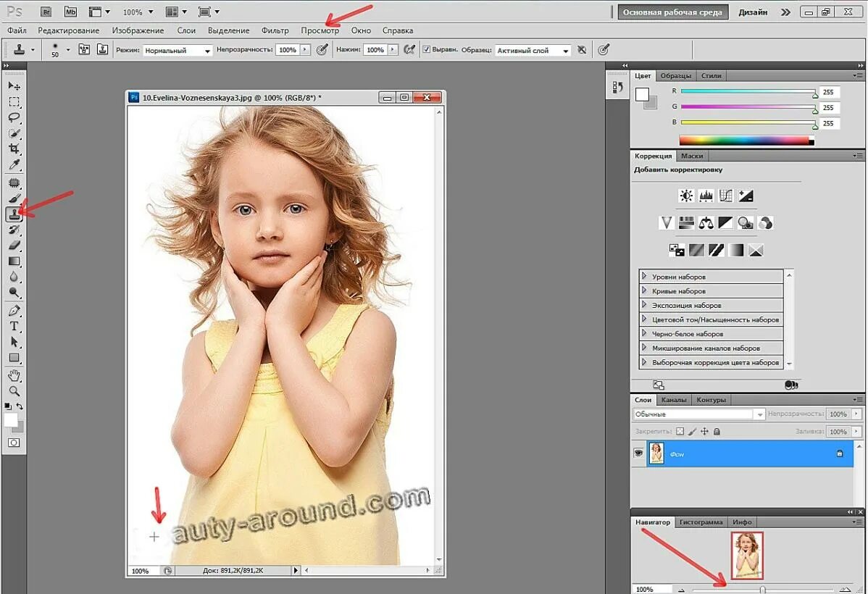868x594 pixels.
Task: Select the Crop tool
Action: pyautogui.click(x=14, y=148)
